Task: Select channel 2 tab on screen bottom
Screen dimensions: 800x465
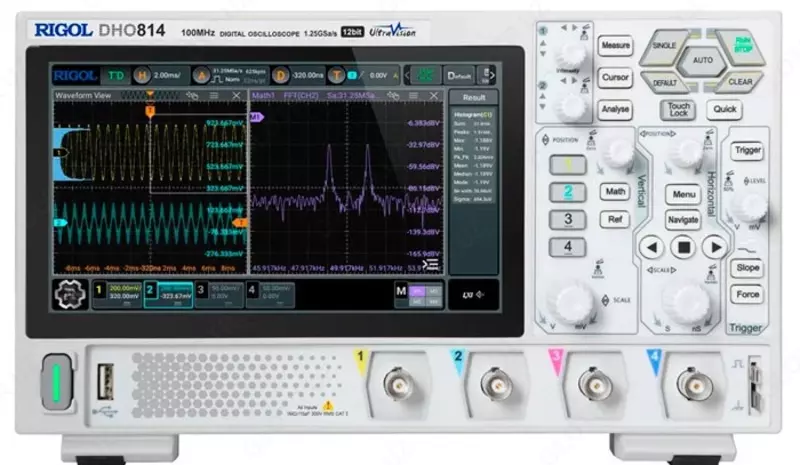Action: [165, 295]
